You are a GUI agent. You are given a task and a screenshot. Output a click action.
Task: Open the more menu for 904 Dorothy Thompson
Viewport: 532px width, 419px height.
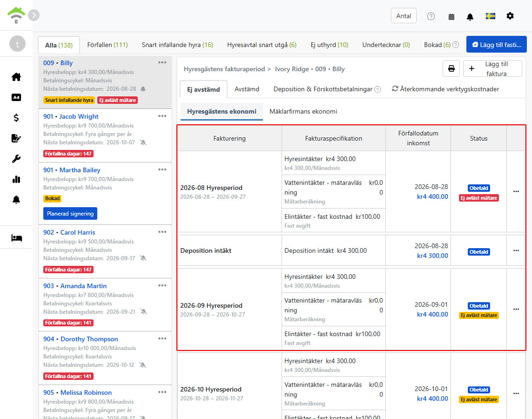click(162, 338)
